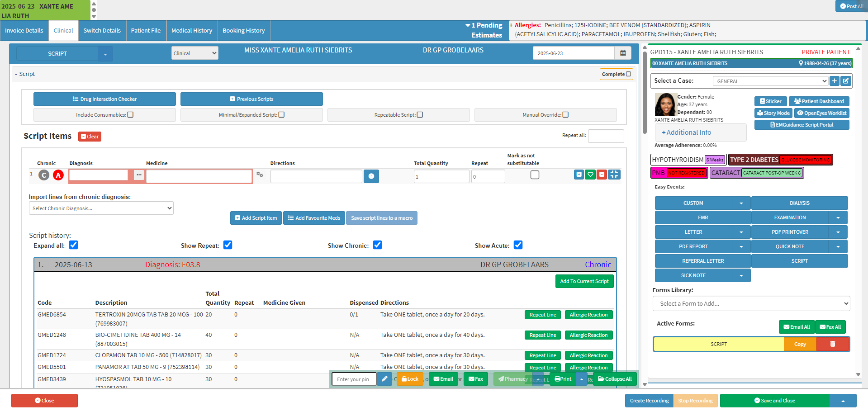The height and width of the screenshot is (411, 868).
Task: Open the diagnosis lookup ellipsis button
Action: [x=139, y=175]
